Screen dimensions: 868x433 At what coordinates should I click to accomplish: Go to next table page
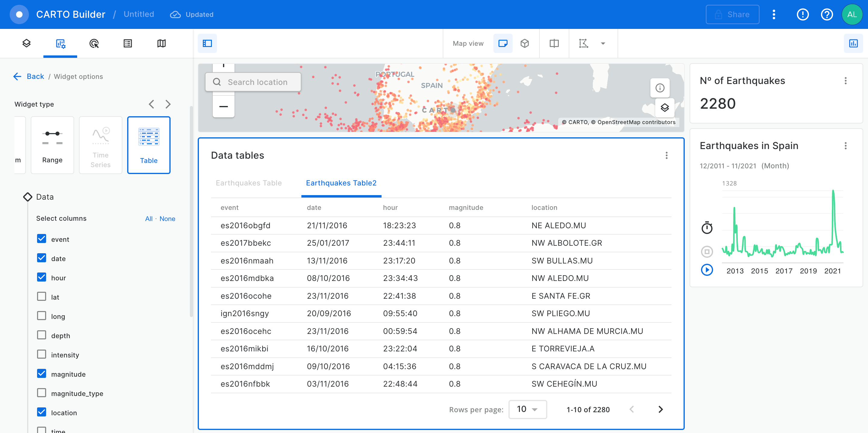click(660, 409)
